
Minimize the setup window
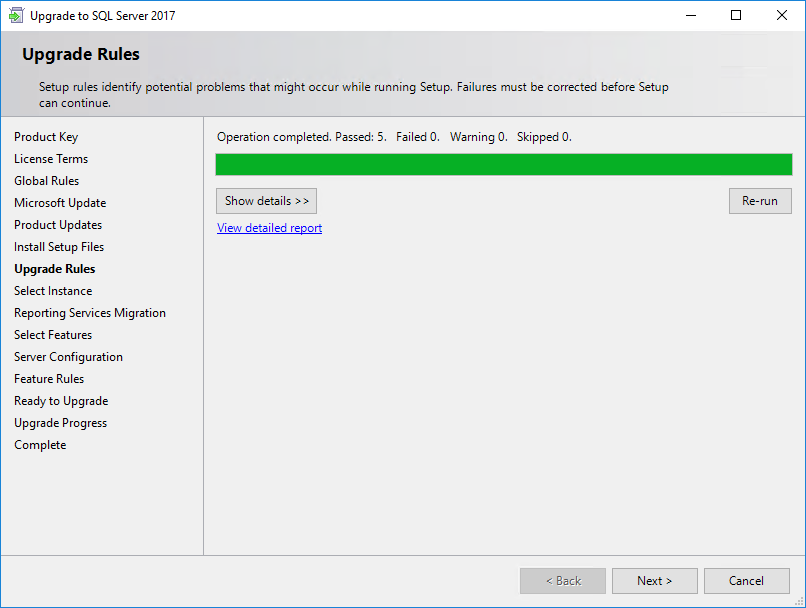click(691, 15)
